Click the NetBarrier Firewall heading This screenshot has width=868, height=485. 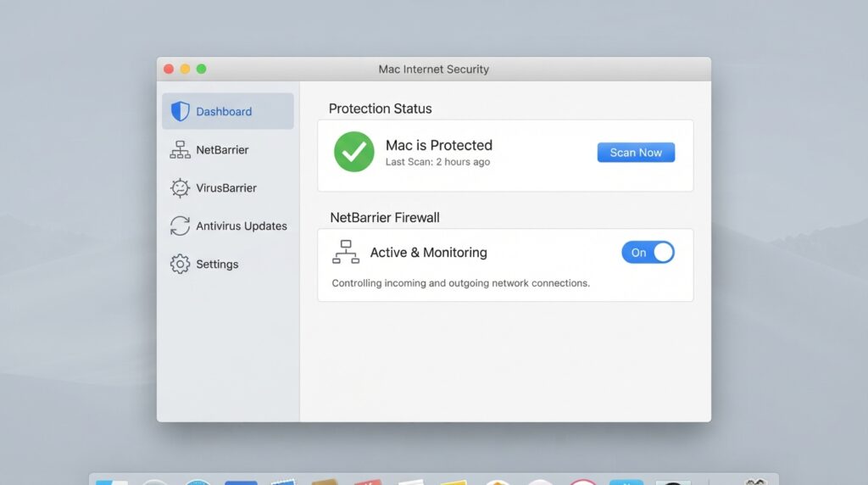pos(385,218)
